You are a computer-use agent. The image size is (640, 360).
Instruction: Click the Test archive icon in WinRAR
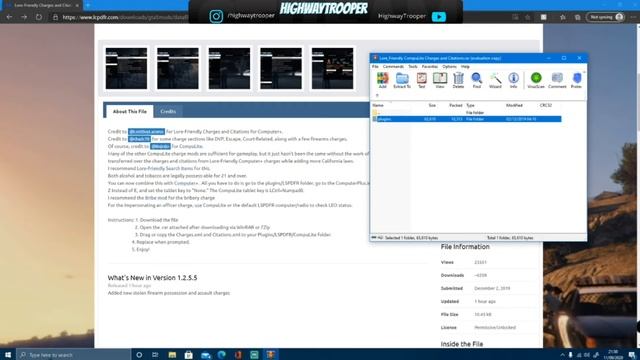421,80
